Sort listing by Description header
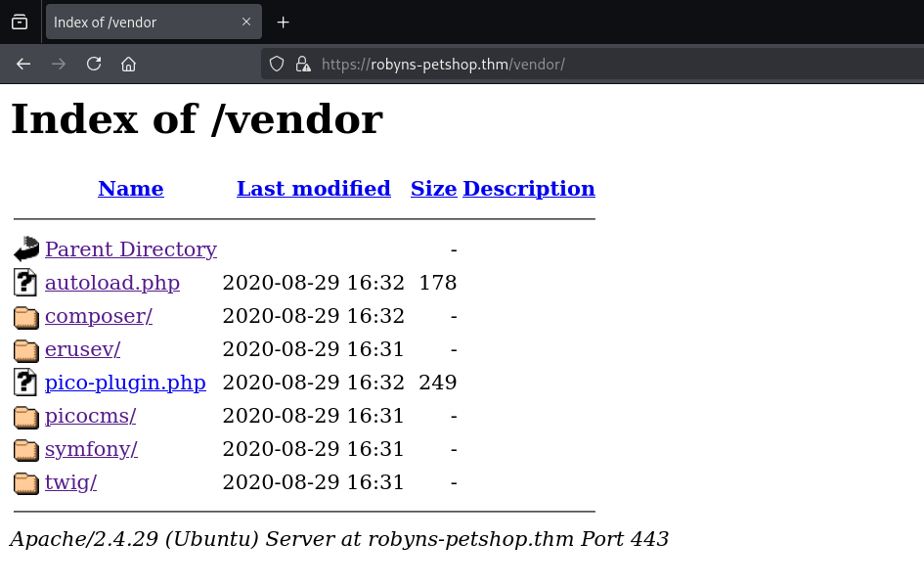 [x=528, y=189]
